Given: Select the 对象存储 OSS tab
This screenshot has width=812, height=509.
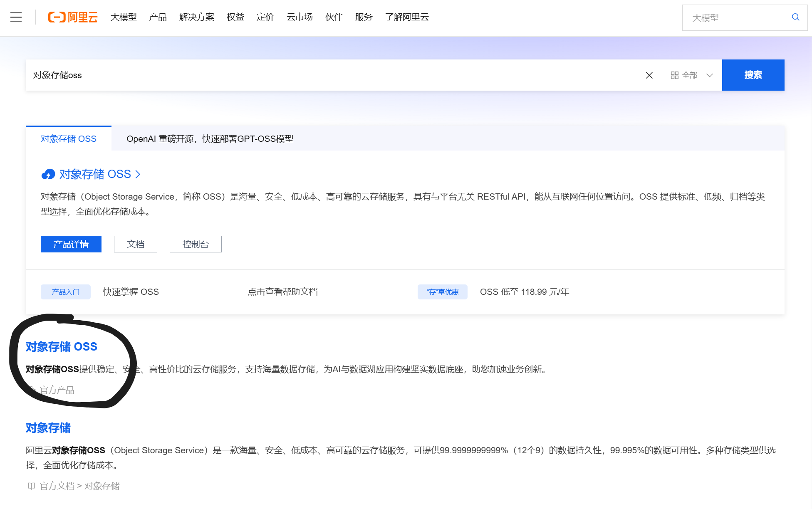Looking at the screenshot, I should click(69, 139).
